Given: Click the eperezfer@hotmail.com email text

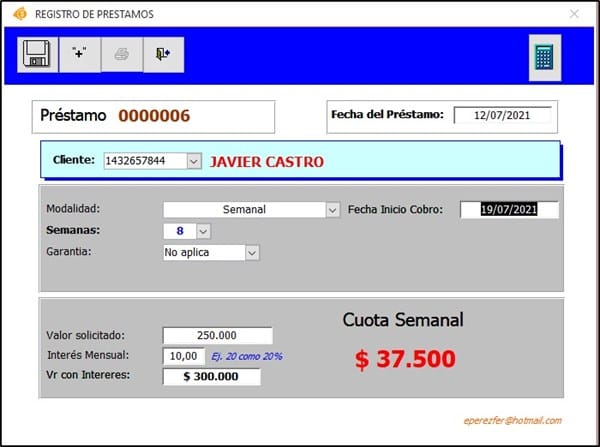Looking at the screenshot, I should point(512,421).
